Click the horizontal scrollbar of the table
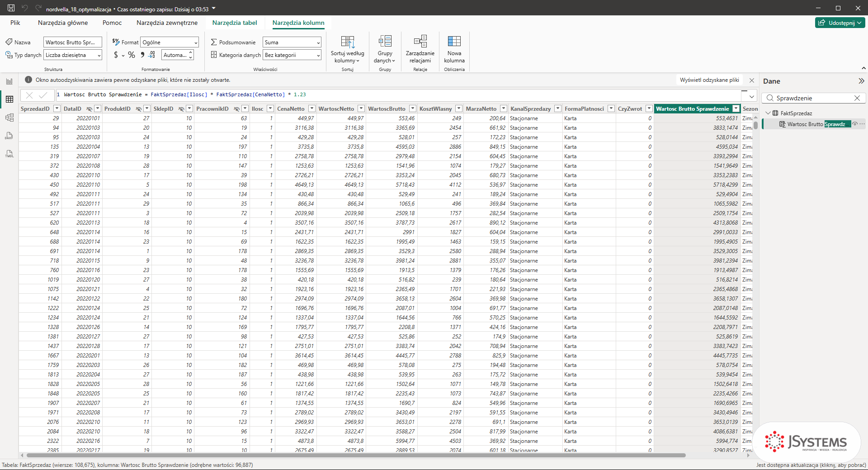Screen dimensions: 868x470 [356, 456]
